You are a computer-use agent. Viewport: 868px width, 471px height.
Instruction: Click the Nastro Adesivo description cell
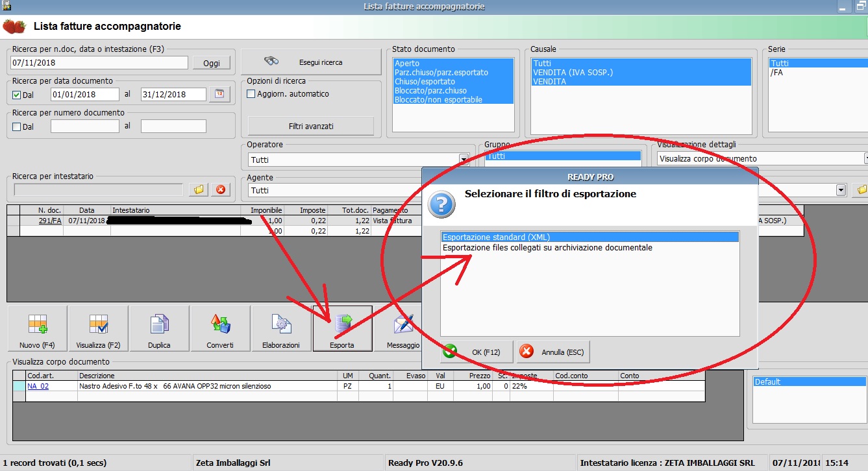(x=208, y=386)
